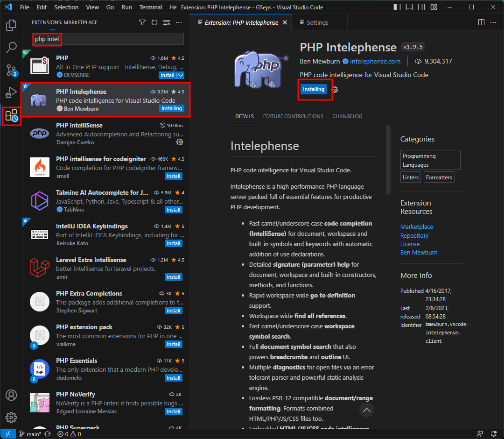This screenshot has width=504, height=439.
Task: Customize Layout icon in title bar
Action: [434, 7]
